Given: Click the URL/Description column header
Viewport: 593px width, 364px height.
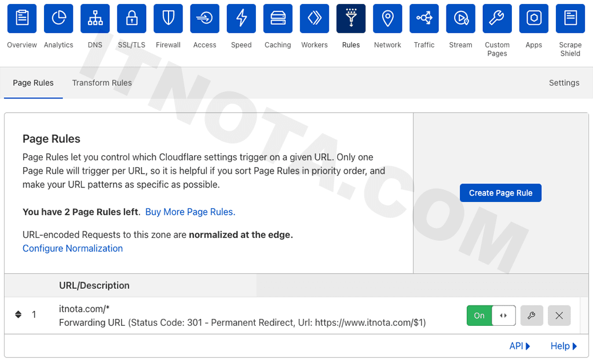Looking at the screenshot, I should 94,285.
